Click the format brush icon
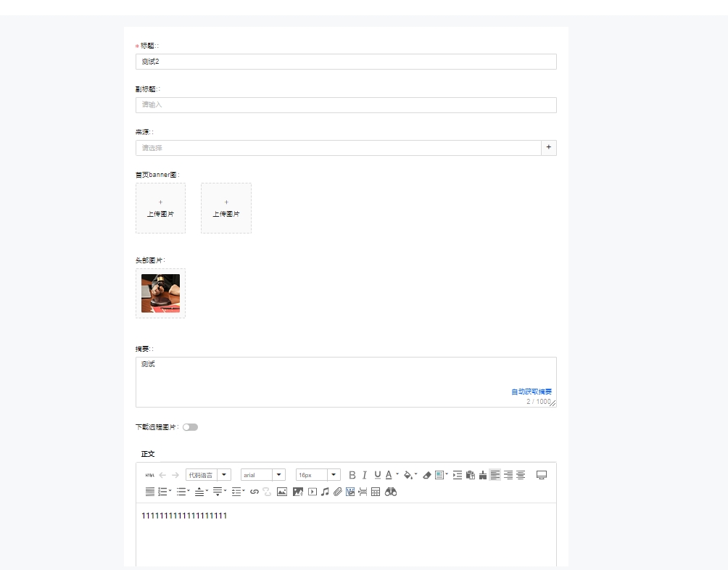The image size is (728, 570). point(483,475)
